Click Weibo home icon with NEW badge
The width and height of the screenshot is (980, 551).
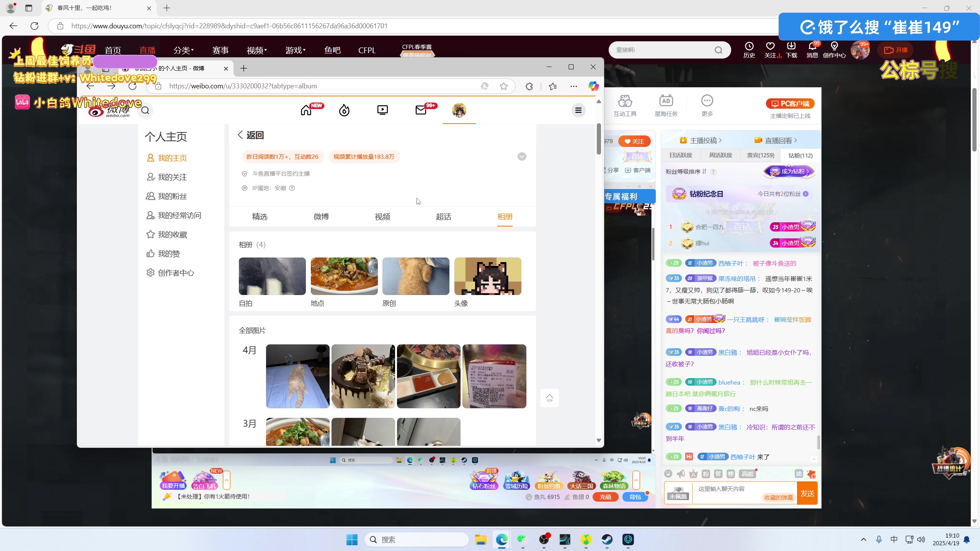pyautogui.click(x=306, y=110)
